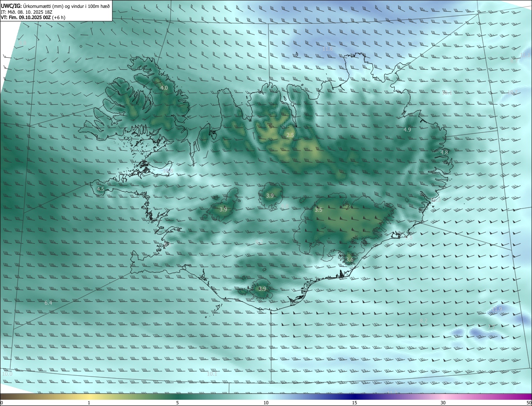This screenshot has height=406, width=532.
Task: Click the colorbar tick label 15
Action: [355, 403]
